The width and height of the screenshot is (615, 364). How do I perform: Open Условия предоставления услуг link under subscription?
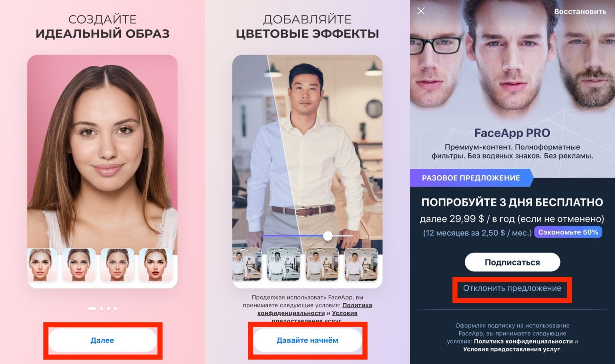[x=512, y=349]
